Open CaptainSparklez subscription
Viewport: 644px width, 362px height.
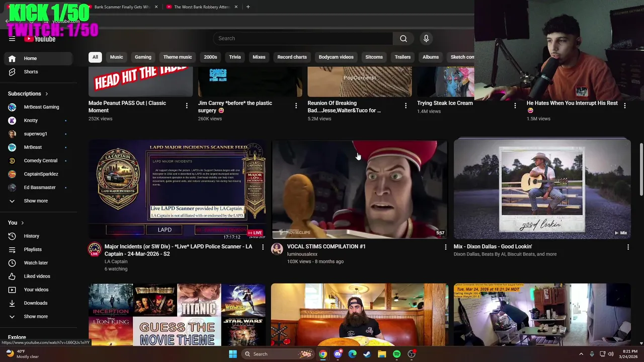[38, 174]
